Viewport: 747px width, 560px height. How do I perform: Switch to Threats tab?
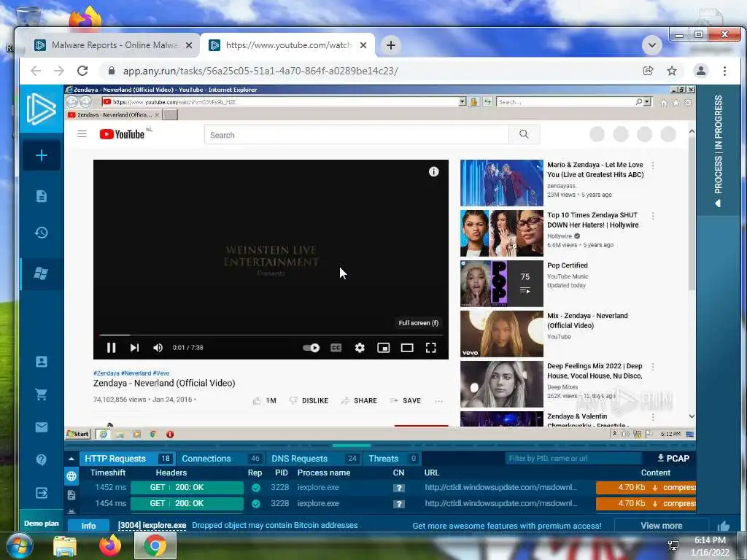point(392,458)
